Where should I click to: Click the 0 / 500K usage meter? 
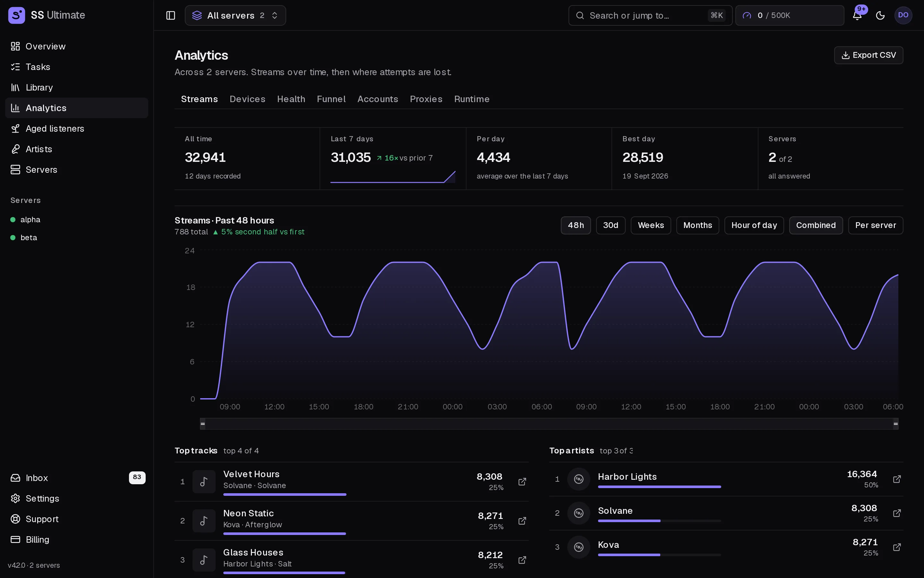coord(790,15)
